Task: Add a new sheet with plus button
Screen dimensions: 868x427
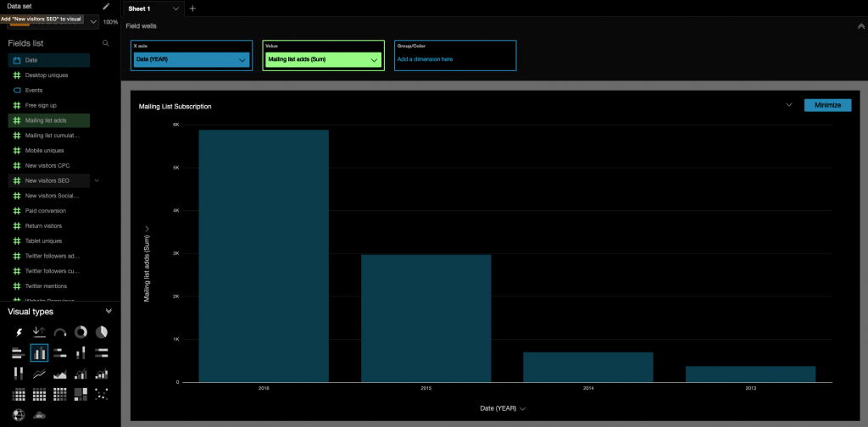Action: coord(192,8)
